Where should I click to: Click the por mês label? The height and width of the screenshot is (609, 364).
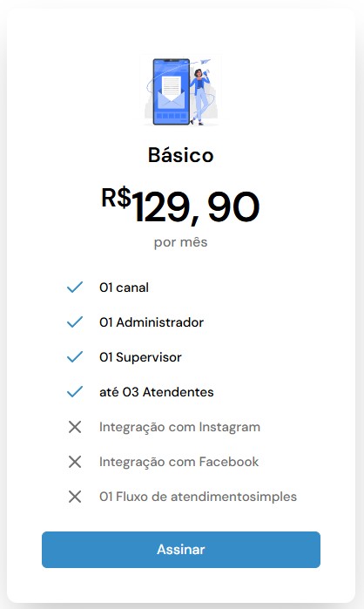(x=181, y=242)
